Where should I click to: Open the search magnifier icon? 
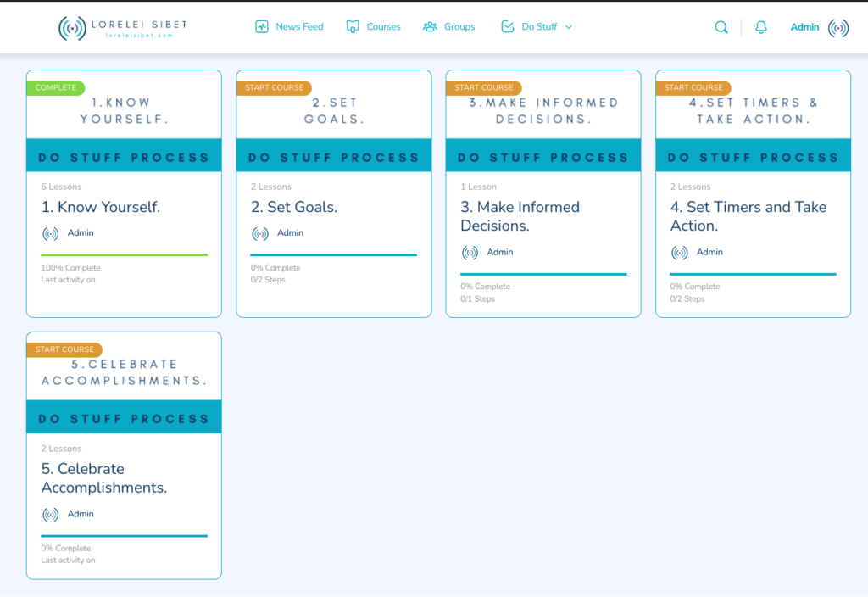(x=721, y=27)
